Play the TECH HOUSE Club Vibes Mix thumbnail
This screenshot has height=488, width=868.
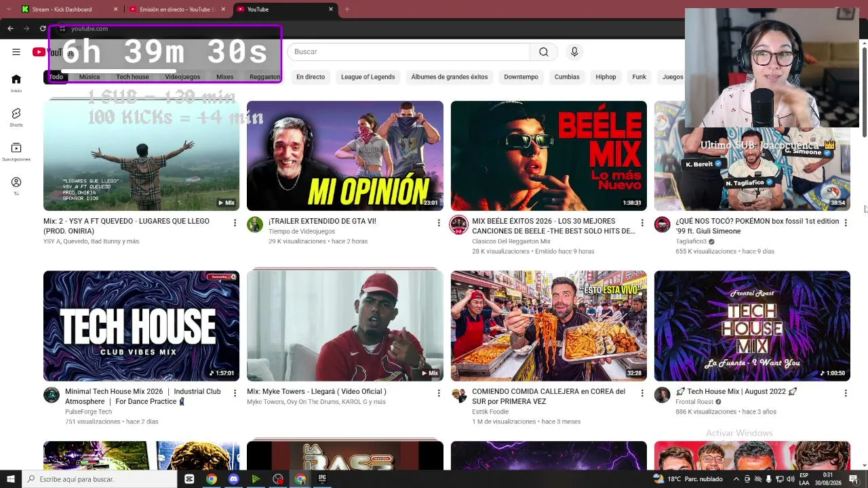(x=141, y=326)
